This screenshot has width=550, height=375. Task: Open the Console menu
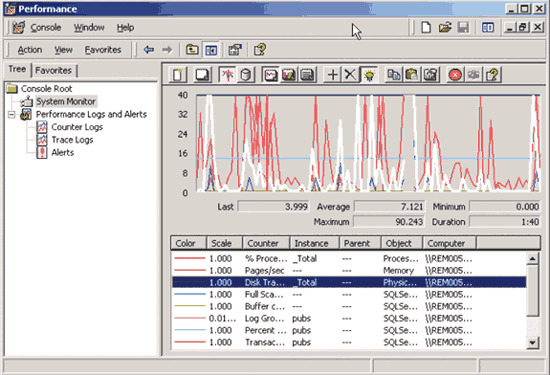[x=46, y=28]
